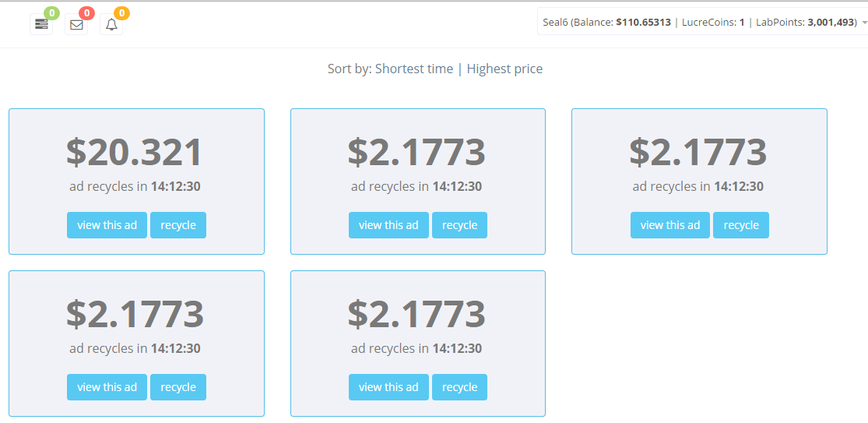
Task: Sort ads by Shortest time
Action: point(413,69)
